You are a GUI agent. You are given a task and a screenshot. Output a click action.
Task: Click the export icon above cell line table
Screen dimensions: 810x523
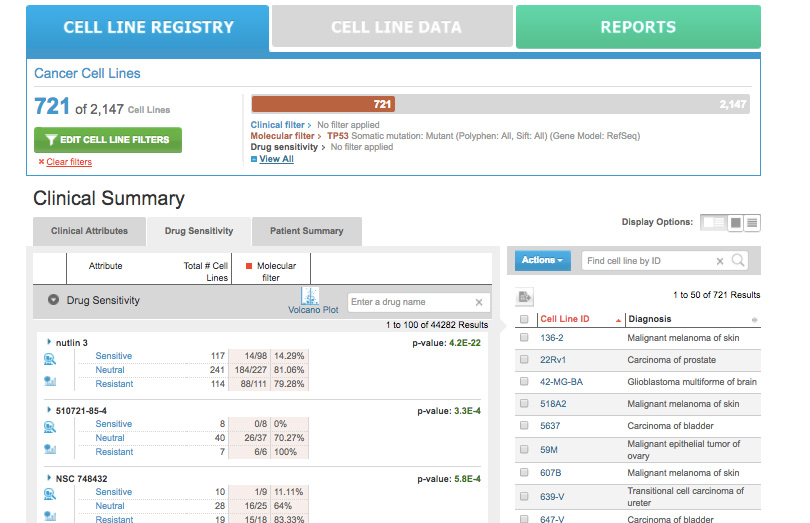tap(525, 296)
